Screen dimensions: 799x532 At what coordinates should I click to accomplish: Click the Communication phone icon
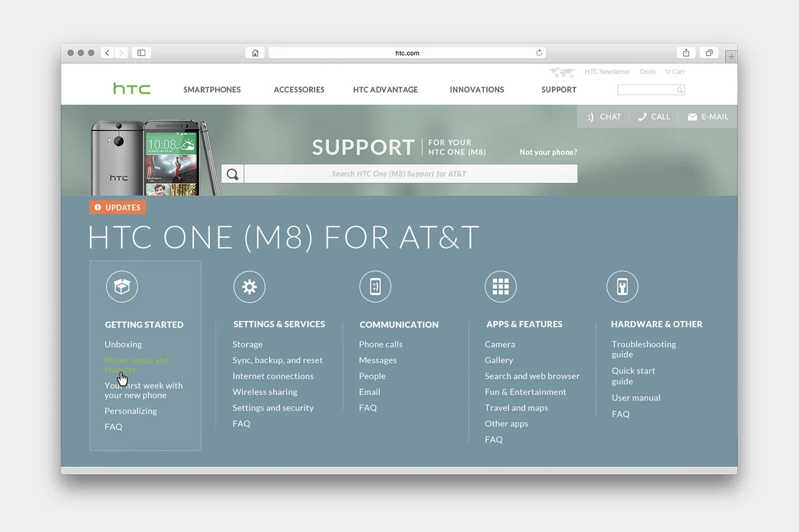[x=375, y=287]
